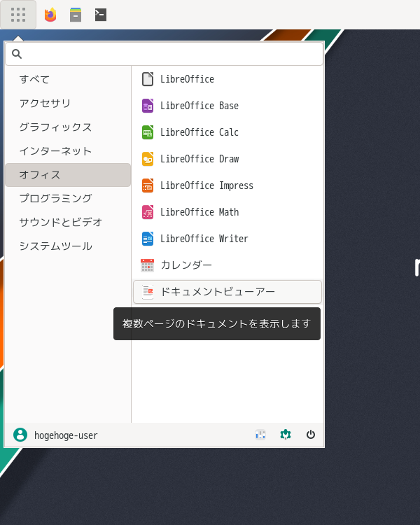Screen dimensions: 420x525
Task: Open LibreOffice Math text label
Action: [199, 212]
